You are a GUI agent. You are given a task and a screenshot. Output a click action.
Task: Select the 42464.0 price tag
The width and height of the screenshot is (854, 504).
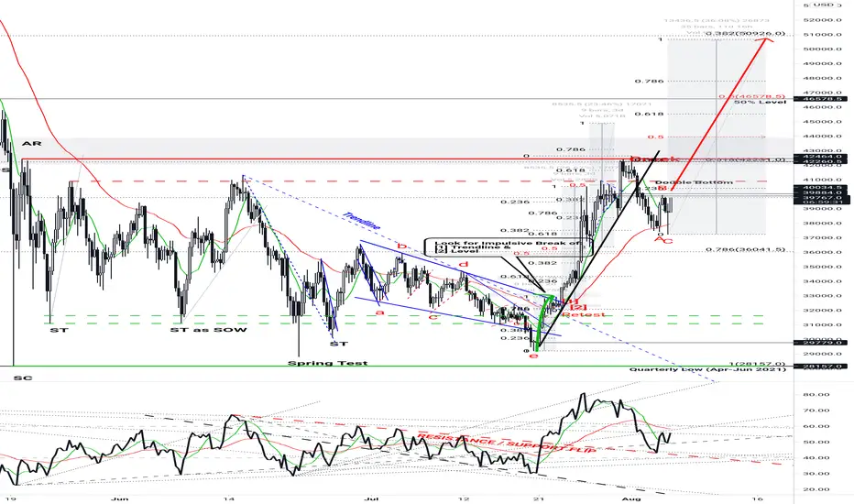click(820, 157)
